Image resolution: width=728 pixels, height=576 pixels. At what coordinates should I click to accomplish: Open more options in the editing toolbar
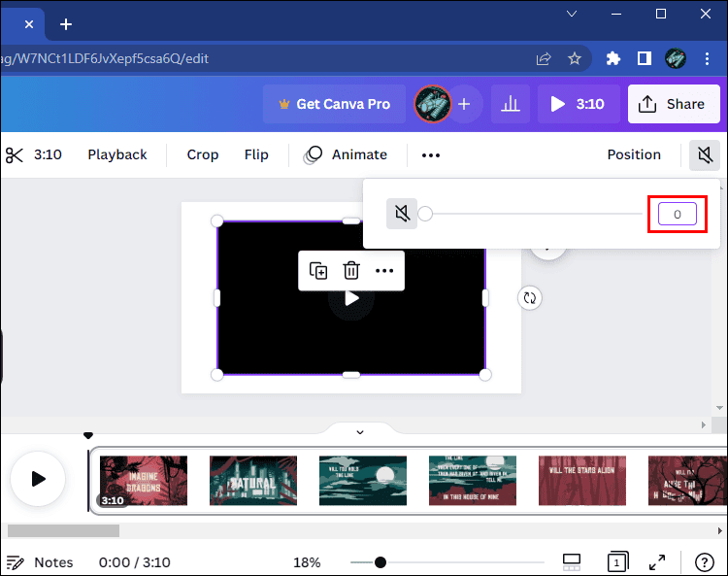tap(431, 154)
